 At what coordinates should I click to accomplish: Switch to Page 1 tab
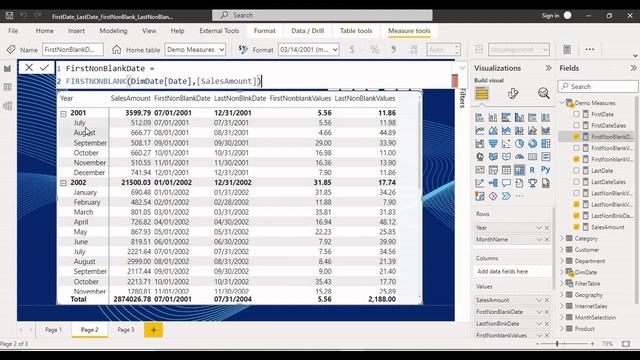[53, 330]
